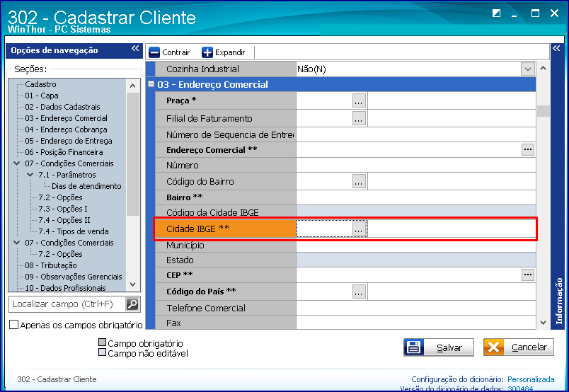Click the Contrair minus icon
The width and height of the screenshot is (569, 392).
pyautogui.click(x=154, y=52)
